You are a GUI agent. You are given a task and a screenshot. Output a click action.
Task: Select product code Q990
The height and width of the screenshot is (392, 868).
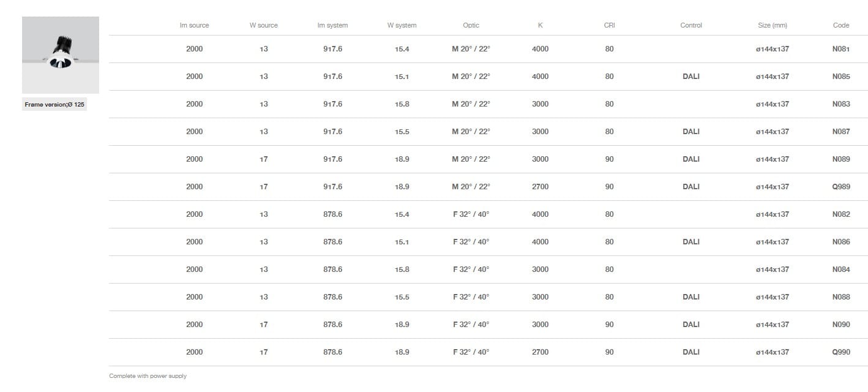pyautogui.click(x=840, y=352)
